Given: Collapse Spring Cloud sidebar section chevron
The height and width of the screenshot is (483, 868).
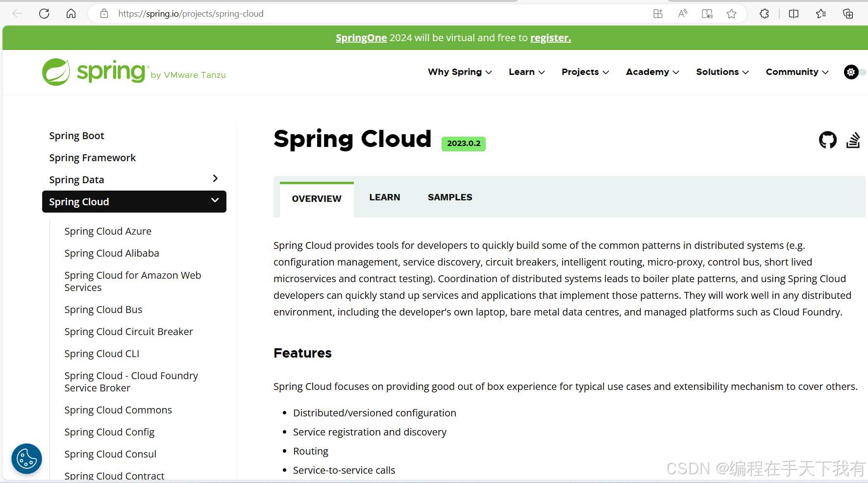Looking at the screenshot, I should [215, 200].
